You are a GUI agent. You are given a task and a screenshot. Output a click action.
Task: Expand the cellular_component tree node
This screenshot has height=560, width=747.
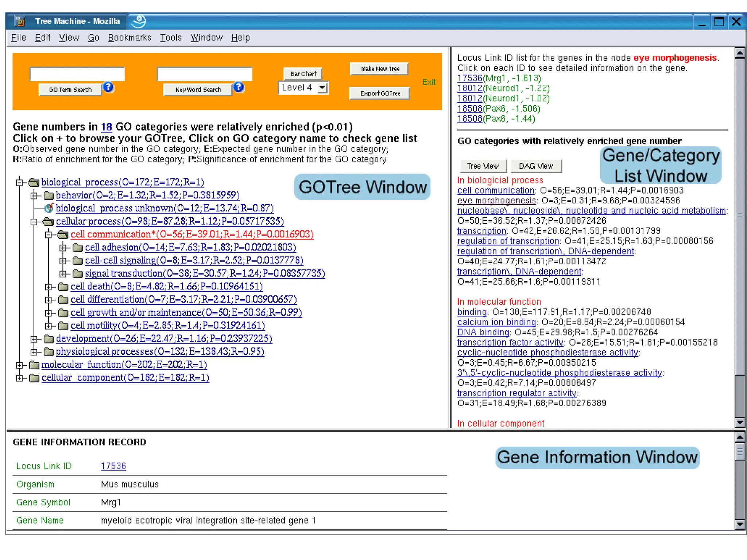tap(20, 378)
